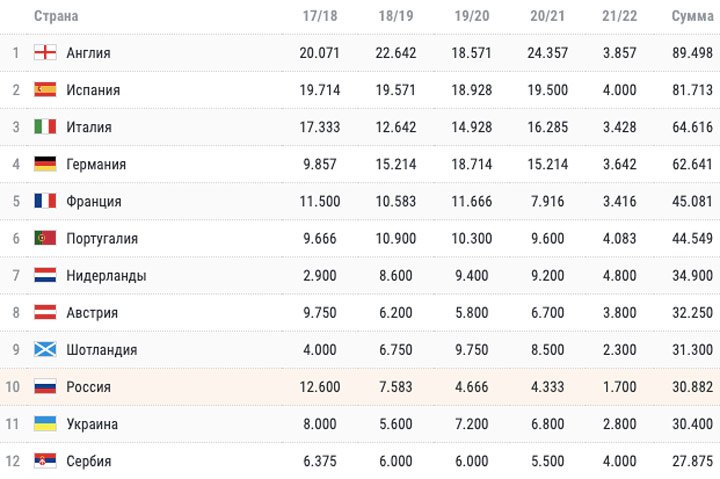Open the Австрия country link
This screenshot has width=720, height=479.
point(92,313)
